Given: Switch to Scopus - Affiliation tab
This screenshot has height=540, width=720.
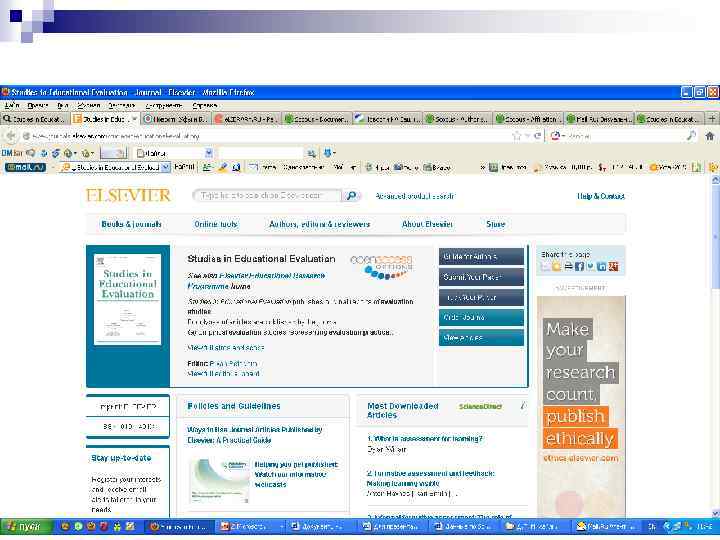Looking at the screenshot, I should pos(529,119).
